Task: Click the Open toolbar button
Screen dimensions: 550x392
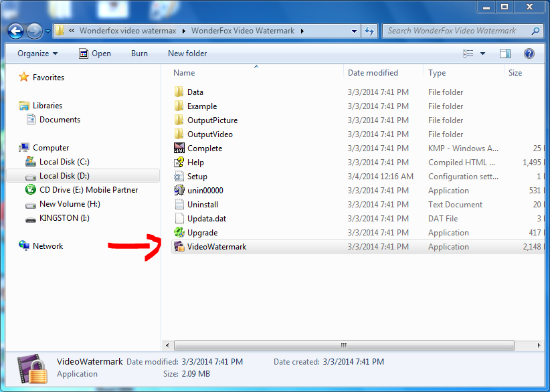Action: coord(95,54)
